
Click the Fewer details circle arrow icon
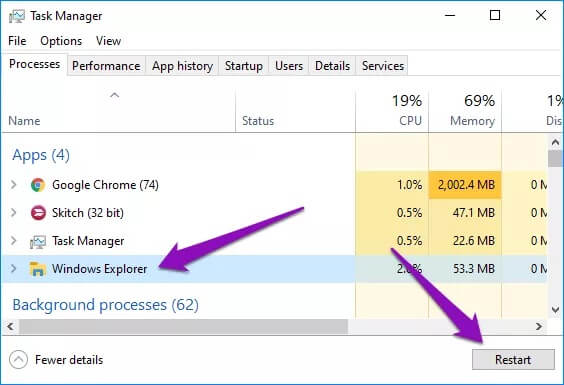(18, 359)
